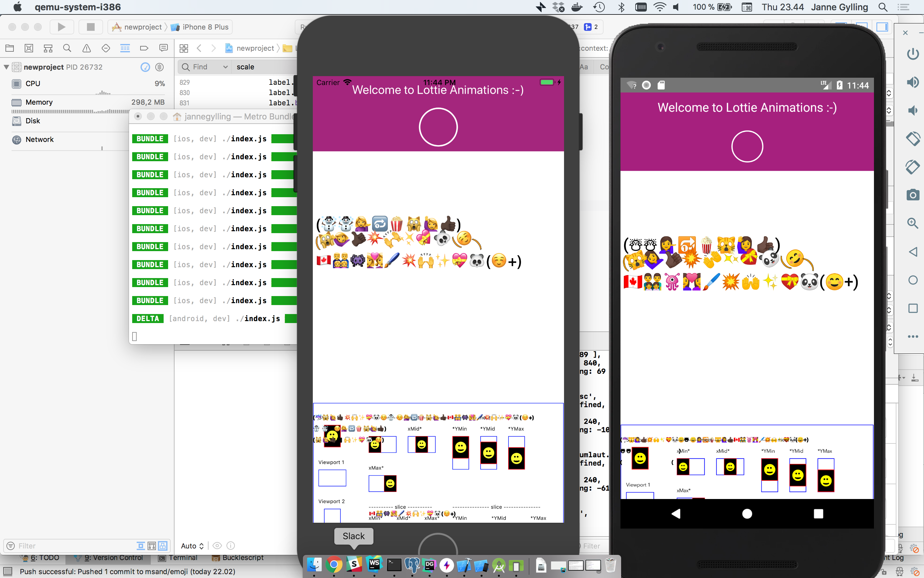Open Slack from the Dock
This screenshot has width=924, height=578.
point(354,564)
